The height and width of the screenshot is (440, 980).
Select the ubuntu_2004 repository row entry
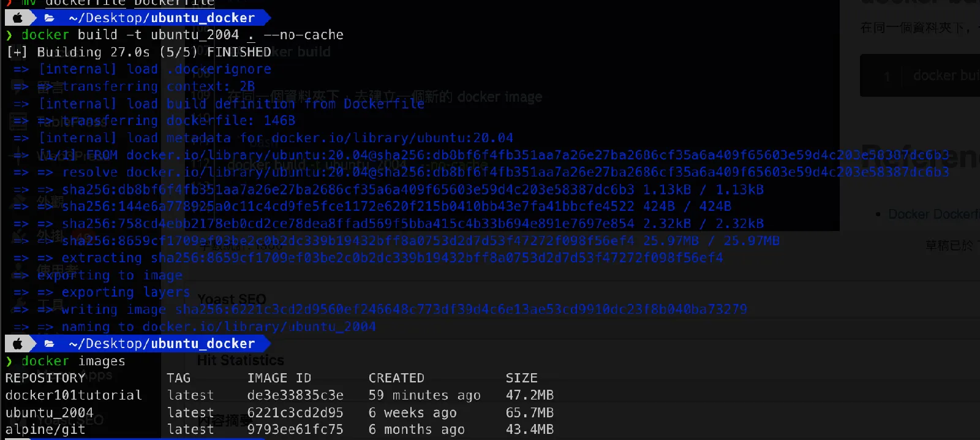(x=50, y=412)
